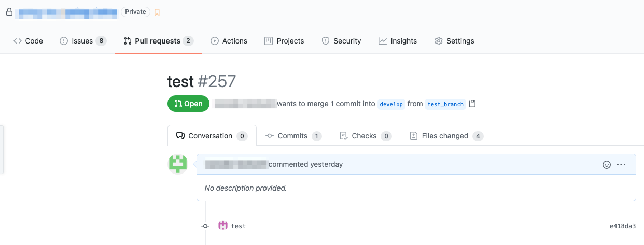
Task: Open commit e418da3 hash link
Action: coord(623,226)
